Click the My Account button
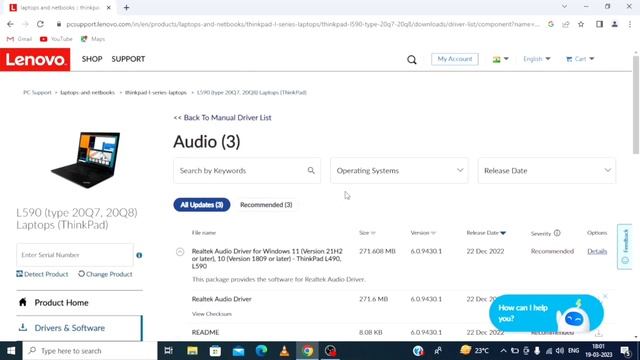 pyautogui.click(x=455, y=59)
